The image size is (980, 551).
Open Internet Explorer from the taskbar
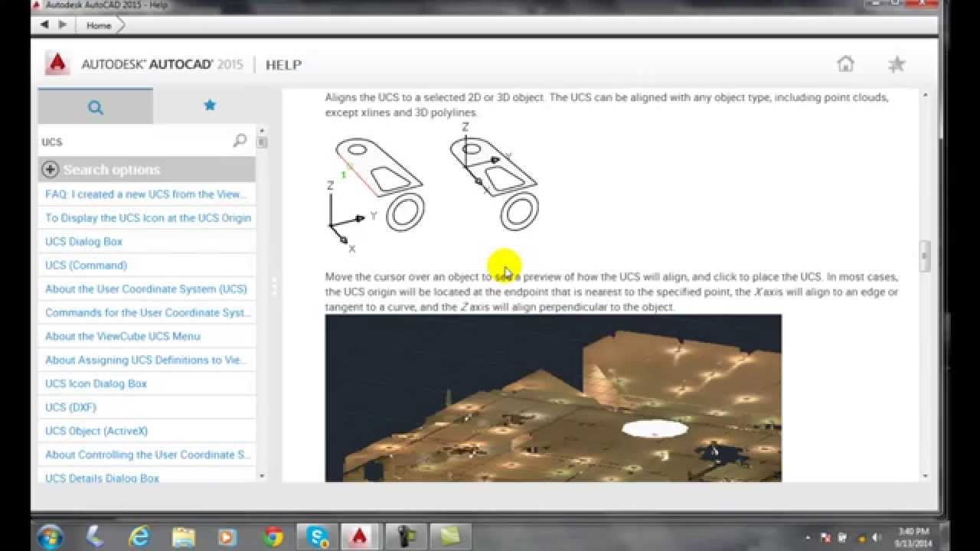coord(139,536)
